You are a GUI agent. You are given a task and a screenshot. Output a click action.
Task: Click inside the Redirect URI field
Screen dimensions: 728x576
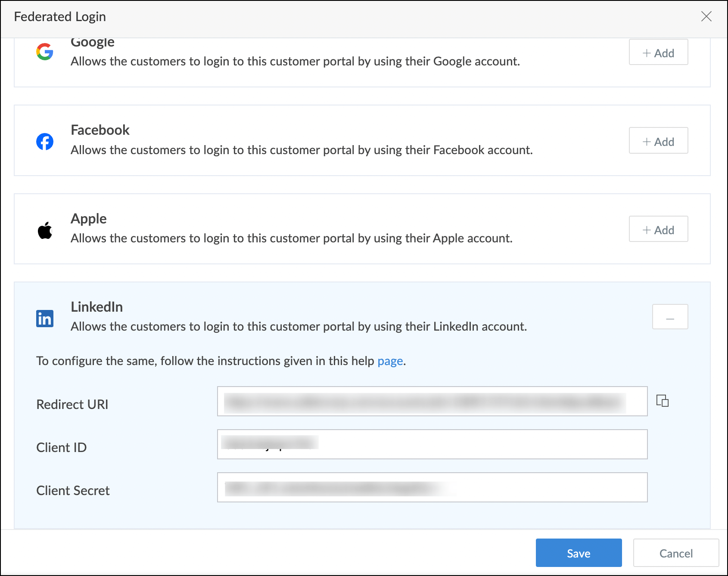[x=432, y=401]
